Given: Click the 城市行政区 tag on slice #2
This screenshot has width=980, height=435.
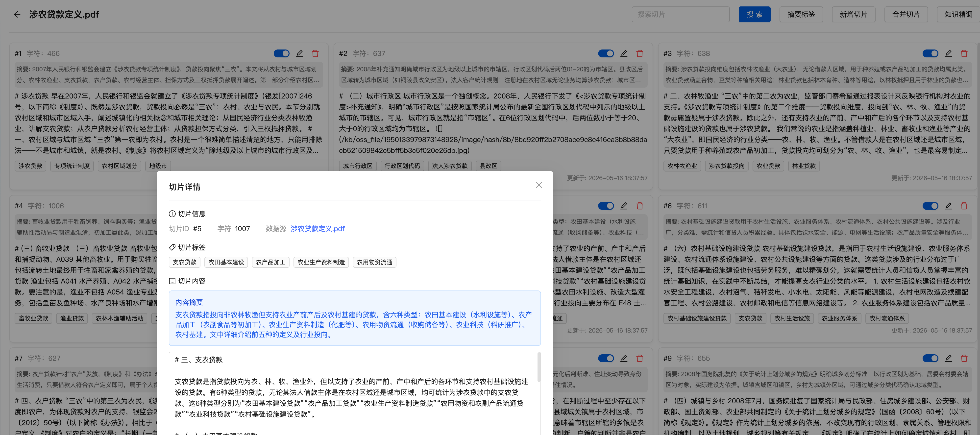Looking at the screenshot, I should [358, 166].
